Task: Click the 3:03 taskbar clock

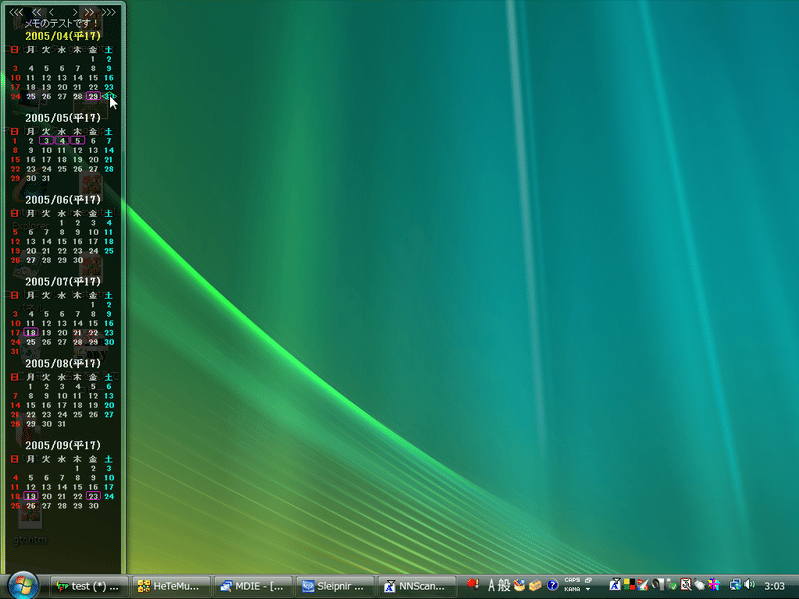Action: [774, 586]
